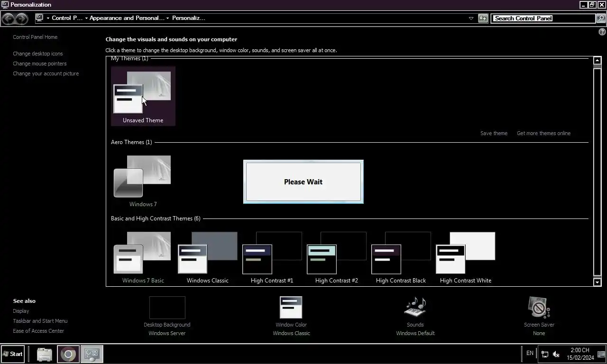Screen dimensions: 607x364
Task: Open Change desktop icons link
Action: click(x=38, y=54)
